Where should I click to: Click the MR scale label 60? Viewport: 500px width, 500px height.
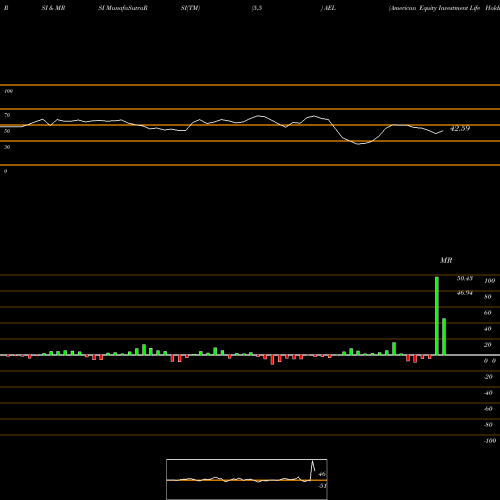(488, 313)
